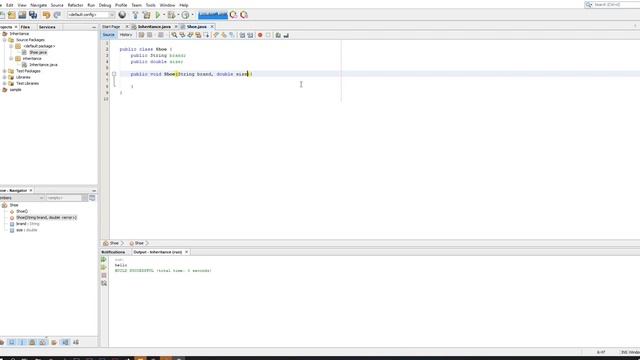Click the Redo toolbar icon

(57, 15)
